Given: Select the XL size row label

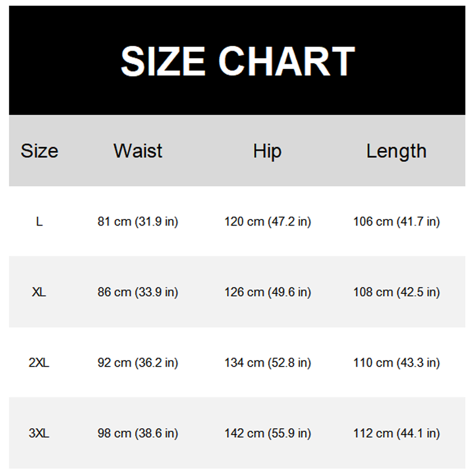Looking at the screenshot, I should click(x=39, y=292).
